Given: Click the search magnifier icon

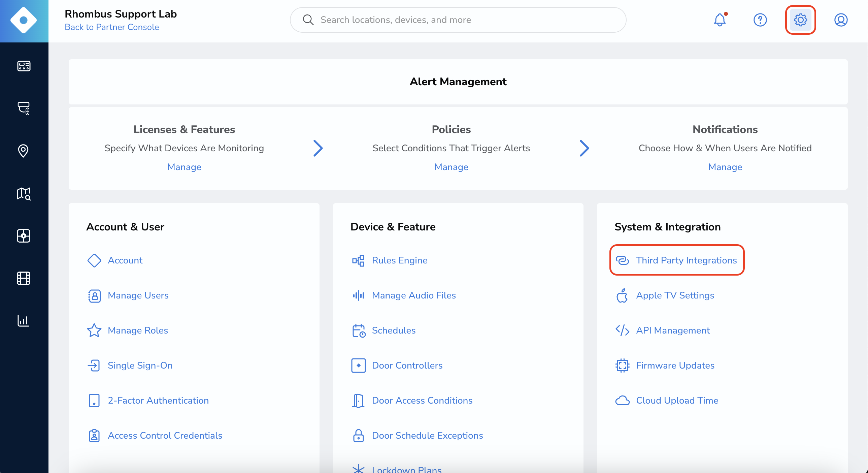Looking at the screenshot, I should click(308, 20).
